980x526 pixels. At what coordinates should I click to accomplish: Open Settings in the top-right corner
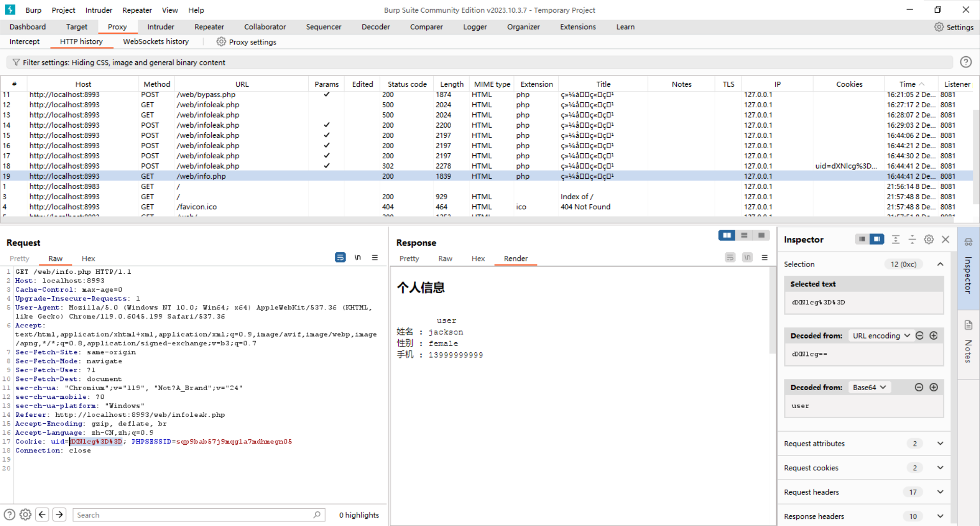954,27
